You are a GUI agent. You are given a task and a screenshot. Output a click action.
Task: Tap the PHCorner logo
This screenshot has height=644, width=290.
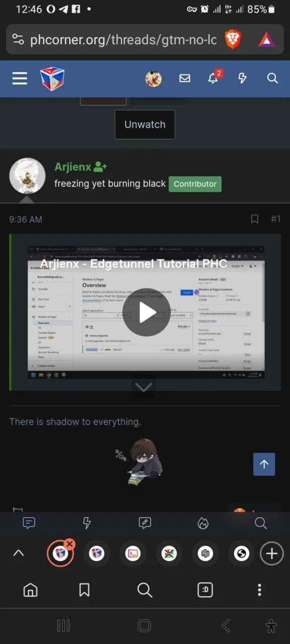[52, 78]
